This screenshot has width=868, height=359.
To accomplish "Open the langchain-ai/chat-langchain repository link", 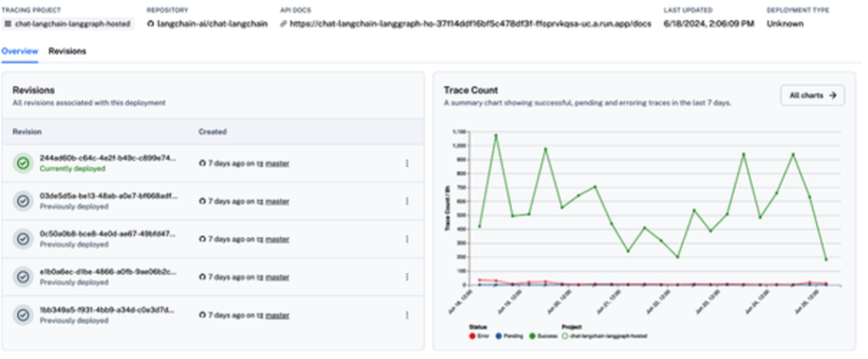I will (x=212, y=24).
